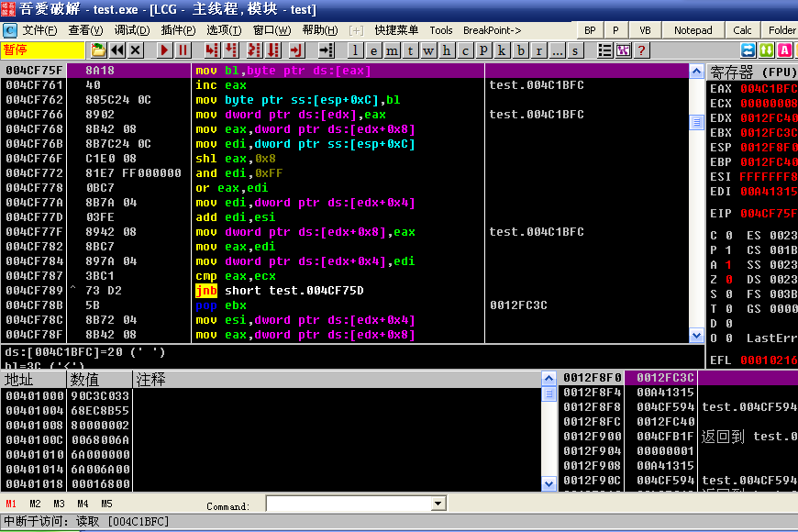Image resolution: width=798 pixels, height=532 pixels.
Task: Switch to memory tab M5
Action: (x=107, y=504)
